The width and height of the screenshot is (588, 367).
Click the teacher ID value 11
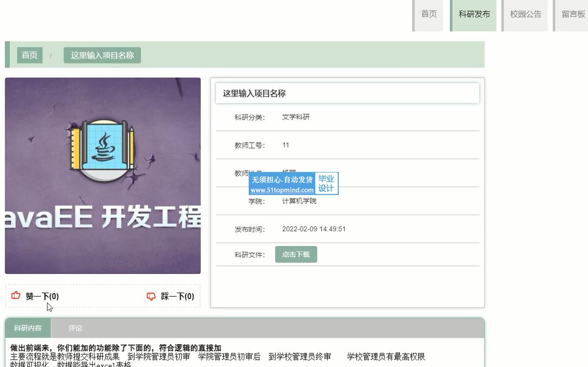click(x=286, y=145)
